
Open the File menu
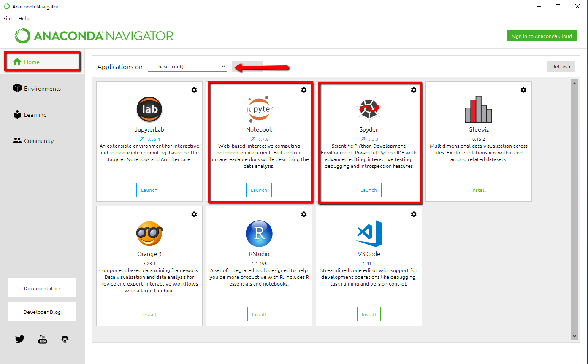(8, 19)
